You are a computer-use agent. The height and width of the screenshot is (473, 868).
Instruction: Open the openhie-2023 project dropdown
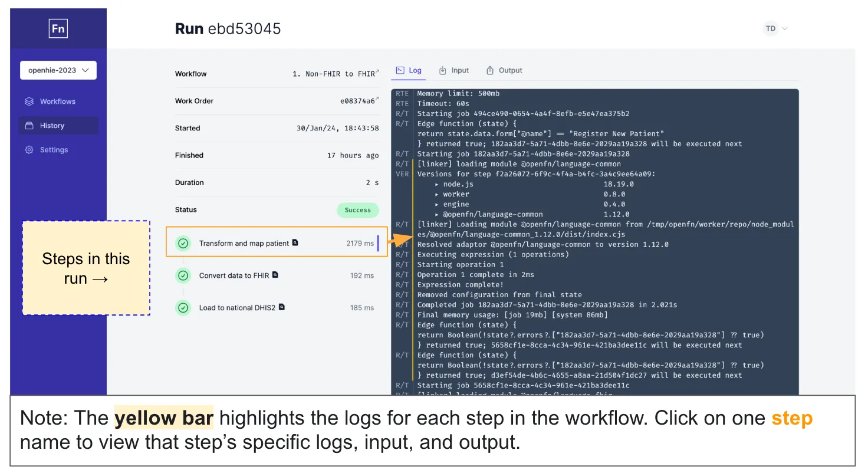point(58,70)
